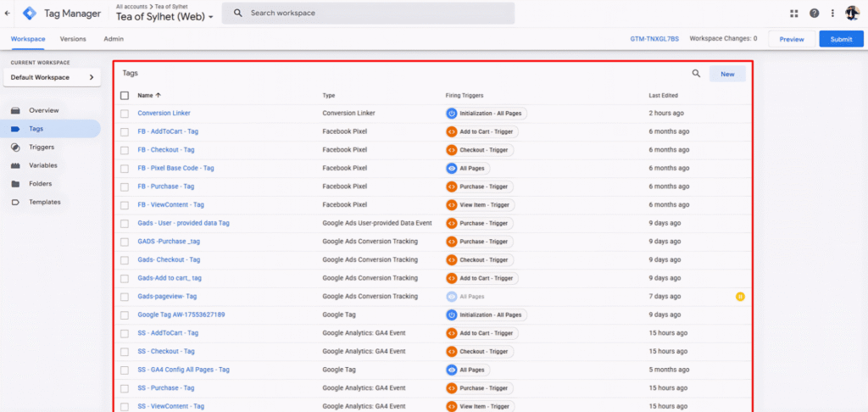868x412 pixels.
Task: Open the three-dot more options menu
Action: [x=833, y=14]
